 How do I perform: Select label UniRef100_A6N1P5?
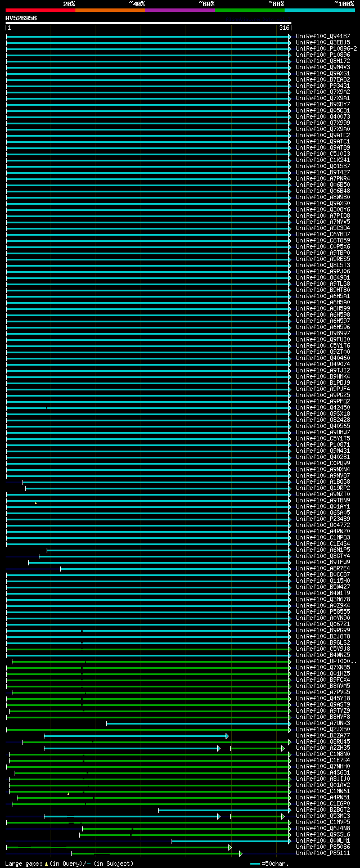[323, 550]
